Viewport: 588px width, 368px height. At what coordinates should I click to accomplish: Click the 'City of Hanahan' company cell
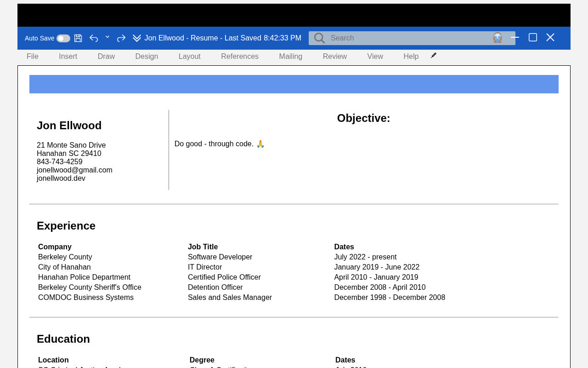pyautogui.click(x=64, y=267)
